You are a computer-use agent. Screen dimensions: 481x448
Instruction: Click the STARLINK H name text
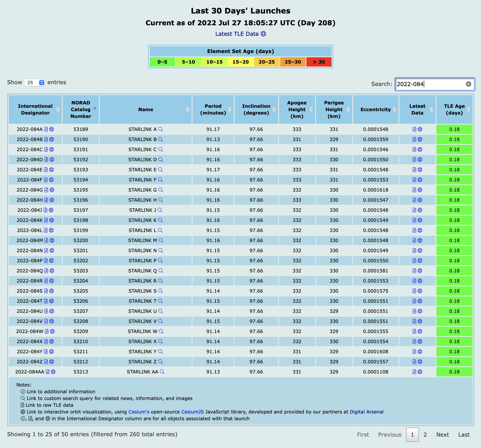[142, 200]
